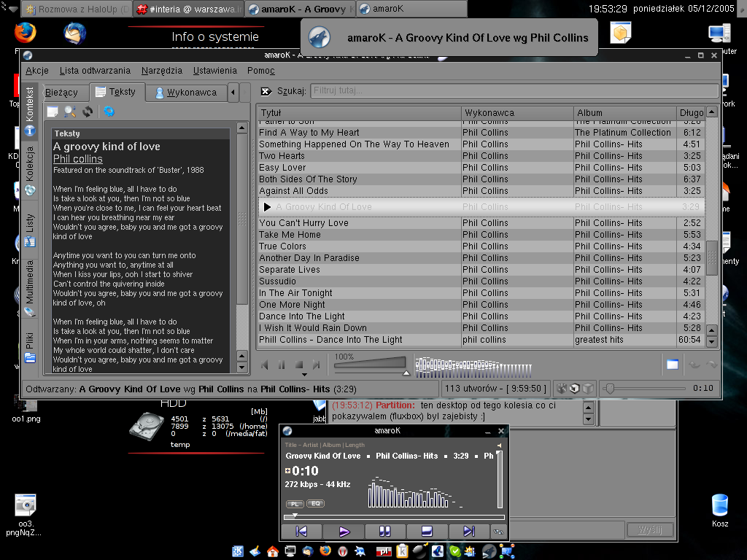Click the track position slider in status bar
The image size is (747, 560).
pos(644,389)
